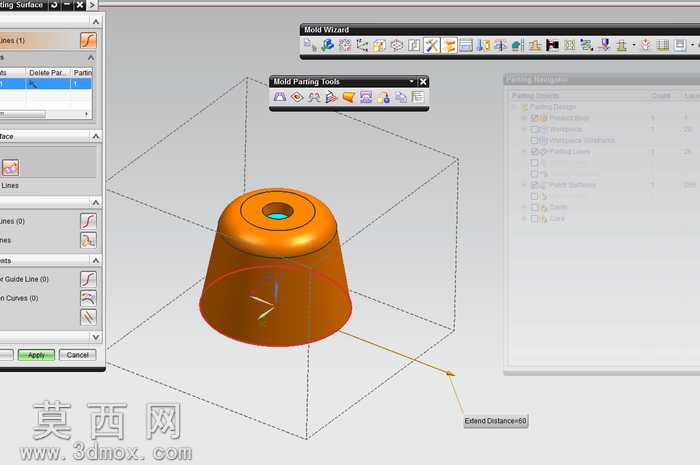Expand more options with the bottom down chevron
Viewport: 700px width, 465px height.
pos(96,337)
